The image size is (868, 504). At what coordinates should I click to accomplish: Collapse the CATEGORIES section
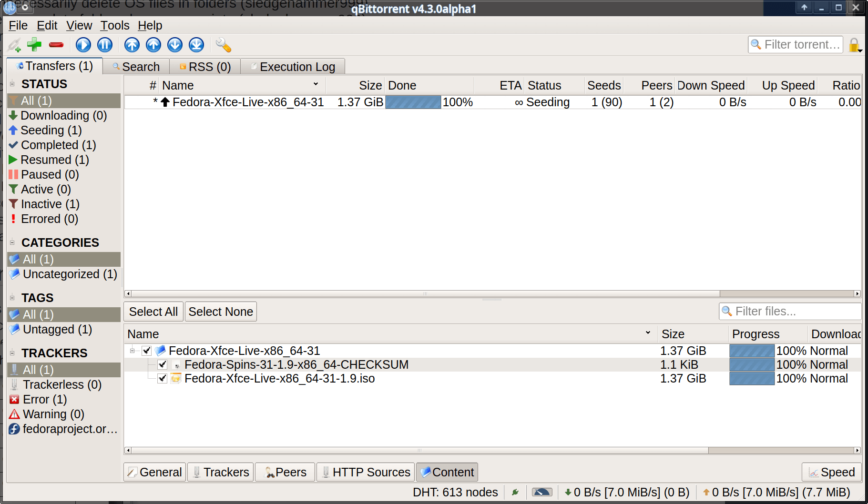[12, 242]
